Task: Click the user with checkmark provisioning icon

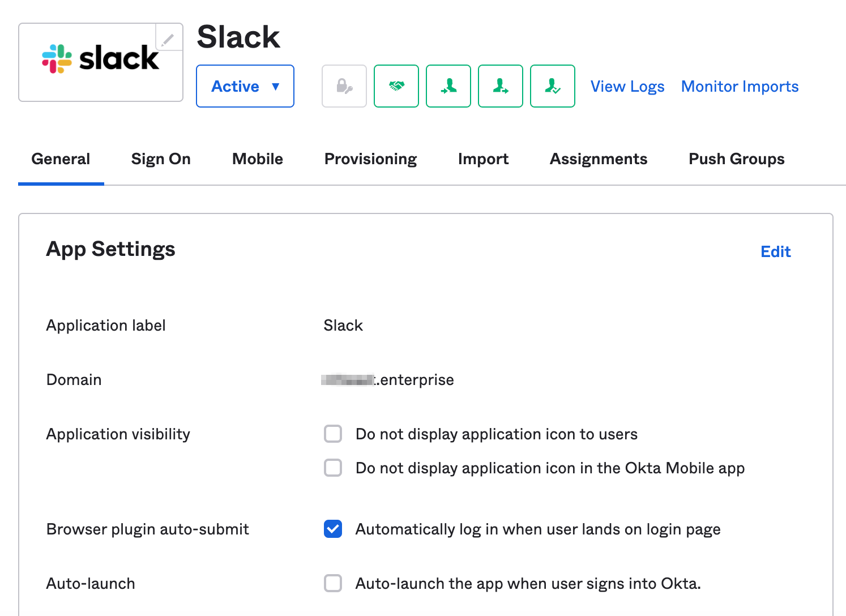Action: click(552, 86)
